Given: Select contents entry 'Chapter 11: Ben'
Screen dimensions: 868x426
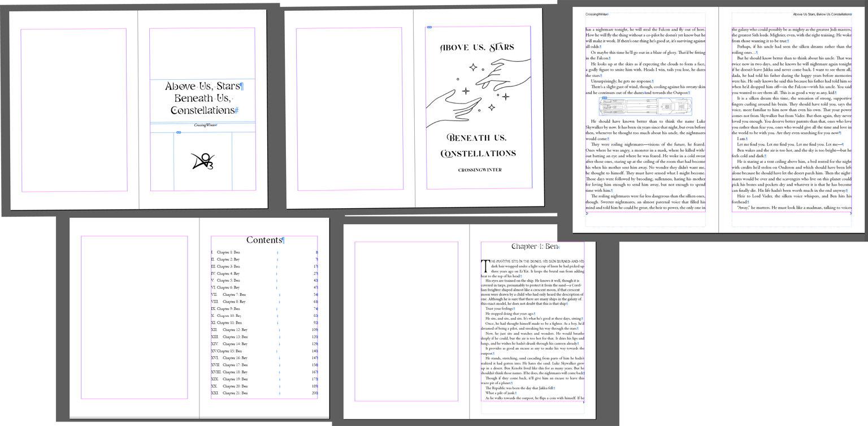Looking at the screenshot, I should click(229, 323).
